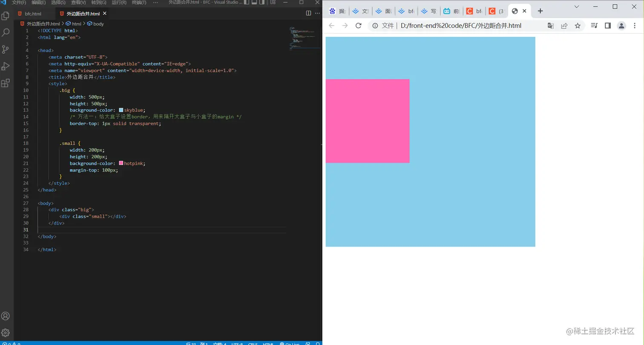Switch to the Baidu paw browser tab
This screenshot has width=644, height=345.
click(338, 11)
